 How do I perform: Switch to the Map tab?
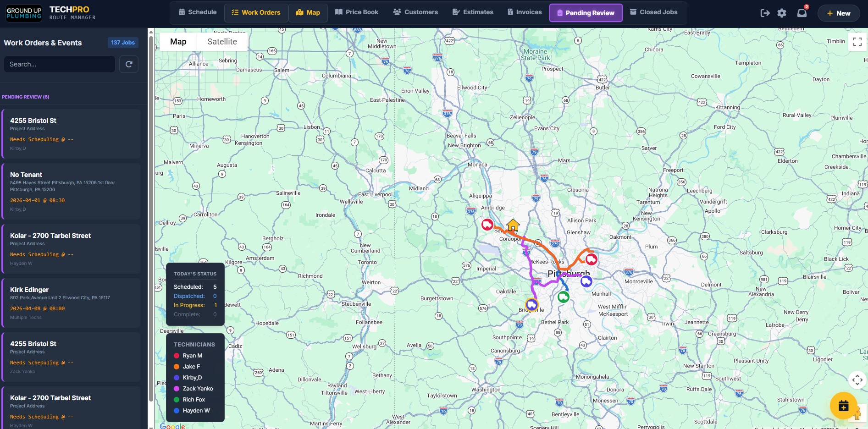308,13
